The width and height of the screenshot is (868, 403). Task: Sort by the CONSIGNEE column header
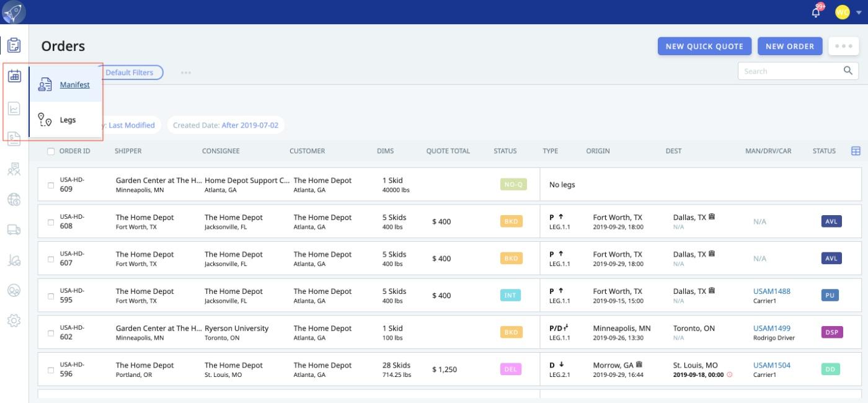point(221,151)
